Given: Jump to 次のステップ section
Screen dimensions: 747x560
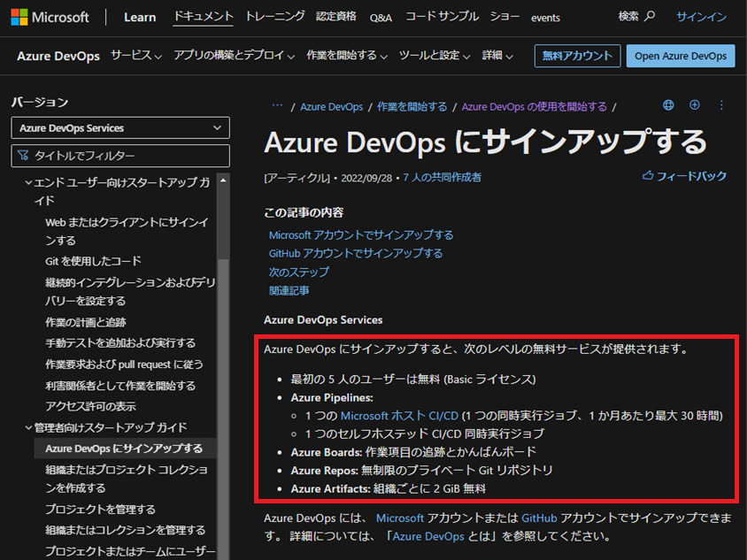Looking at the screenshot, I should [298, 272].
